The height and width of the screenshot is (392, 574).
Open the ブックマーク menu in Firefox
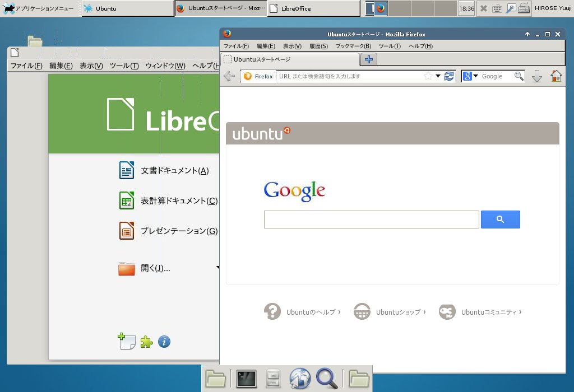pos(353,46)
